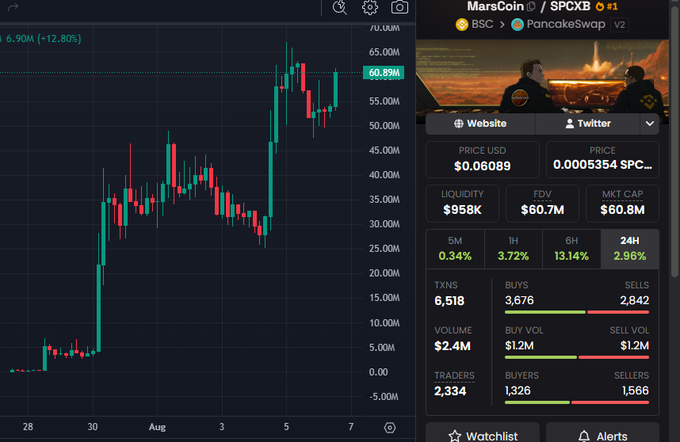Click the SELLERS count 1,566
This screenshot has height=442, width=680.
pos(635,391)
